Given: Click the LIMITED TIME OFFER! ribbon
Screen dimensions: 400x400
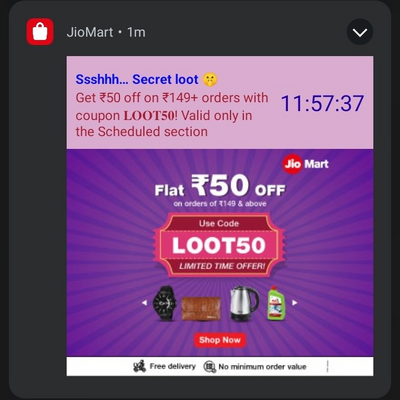Looking at the screenshot, I should 222,266.
